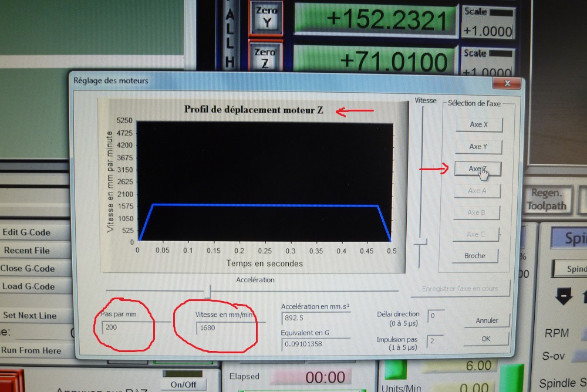The width and height of the screenshot is (587, 392).
Task: Click the horizontal Accélération slider handle
Action: pyautogui.click(x=207, y=290)
